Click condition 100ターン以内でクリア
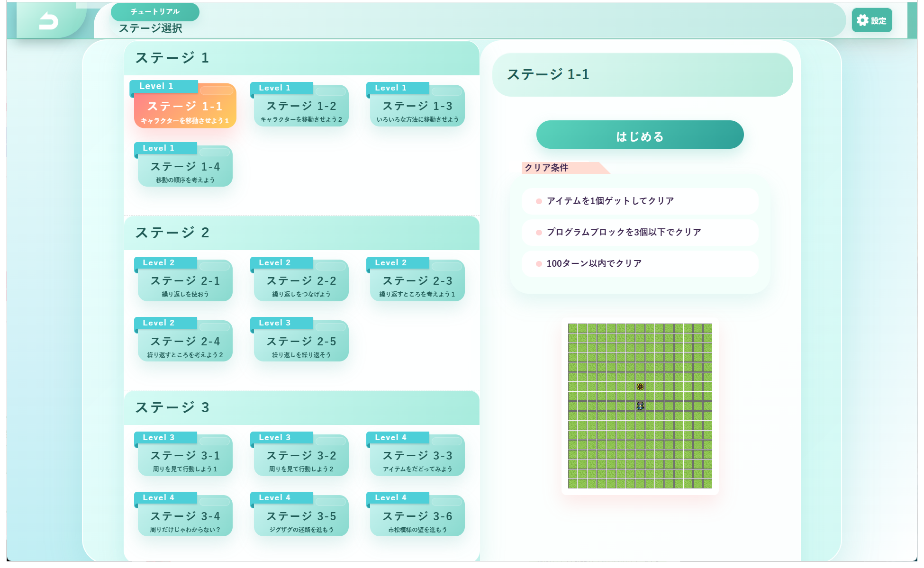 pos(640,264)
